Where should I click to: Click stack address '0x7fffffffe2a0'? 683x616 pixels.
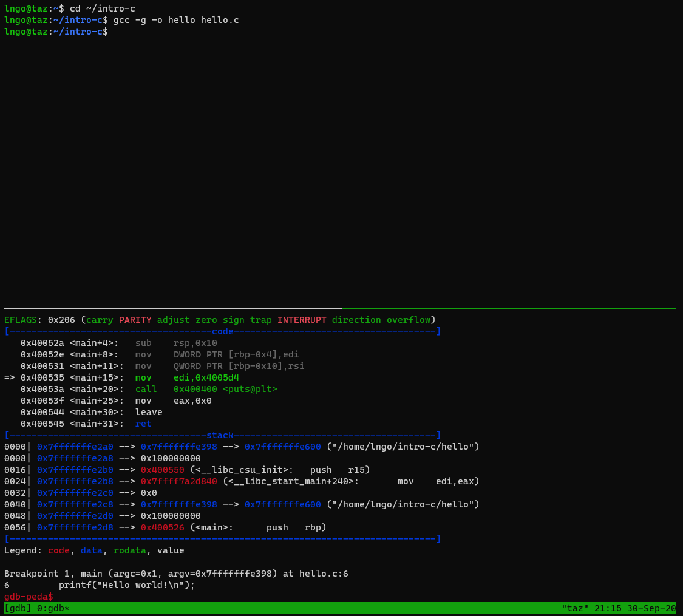(75, 447)
